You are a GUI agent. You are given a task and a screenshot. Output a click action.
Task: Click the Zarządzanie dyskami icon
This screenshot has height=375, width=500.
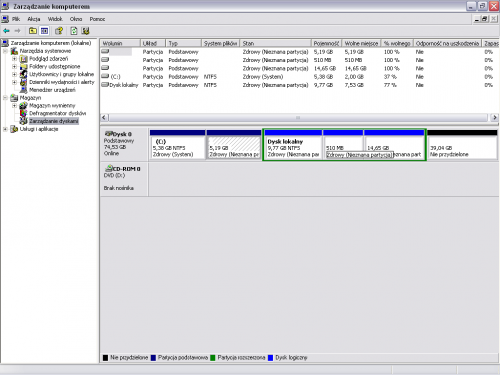click(x=23, y=121)
